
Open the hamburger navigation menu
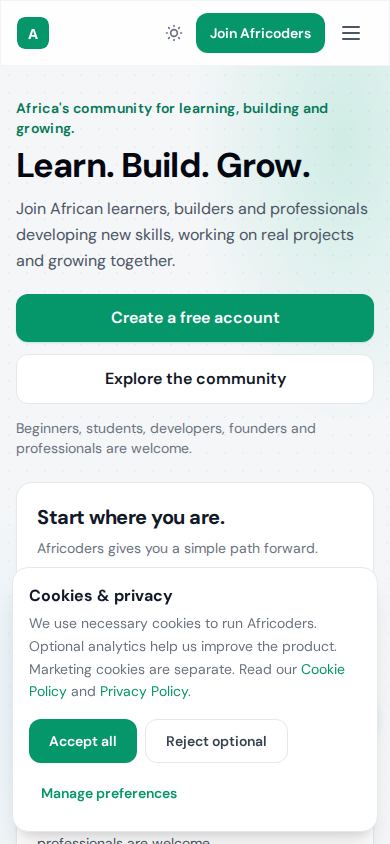click(x=351, y=33)
